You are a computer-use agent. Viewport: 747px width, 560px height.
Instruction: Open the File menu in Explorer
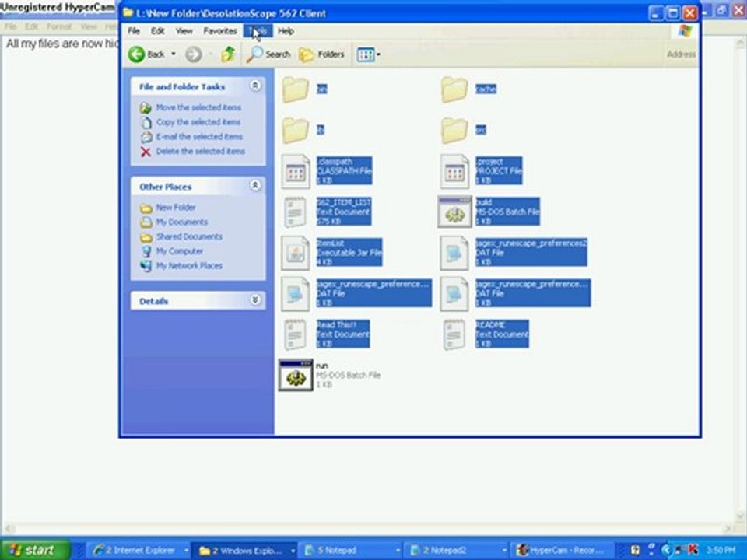(x=134, y=31)
